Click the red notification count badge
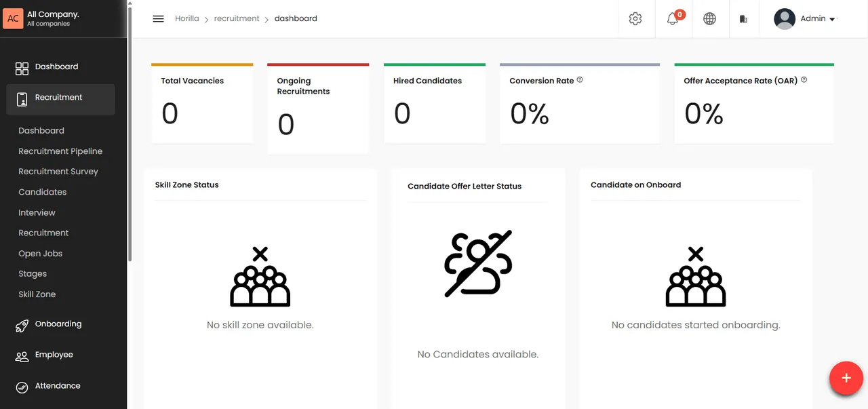The width and height of the screenshot is (868, 409). point(679,14)
